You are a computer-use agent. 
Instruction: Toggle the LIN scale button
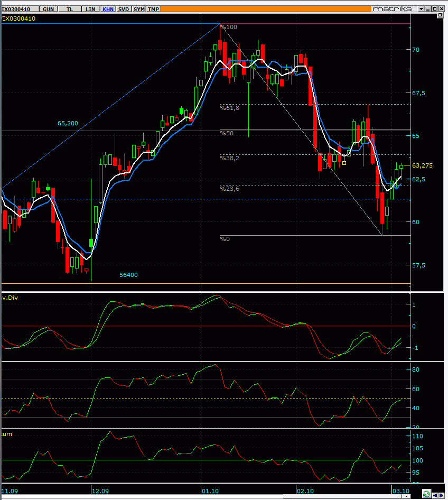(90, 9)
